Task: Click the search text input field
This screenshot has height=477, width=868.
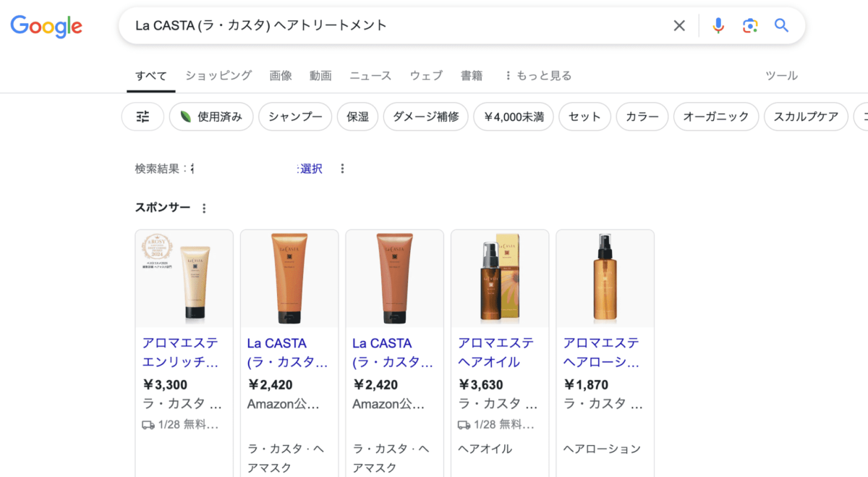Action: [398, 26]
